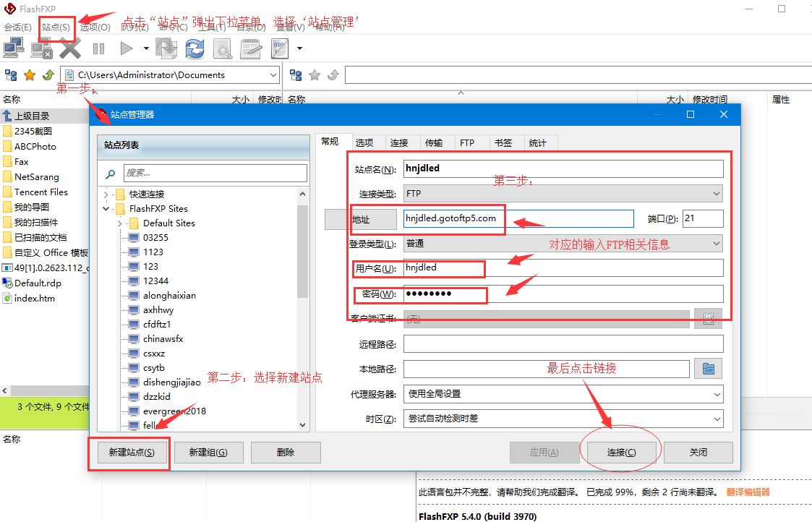
Task: Click the Pause transfer toolbar icon
Action: click(98, 48)
